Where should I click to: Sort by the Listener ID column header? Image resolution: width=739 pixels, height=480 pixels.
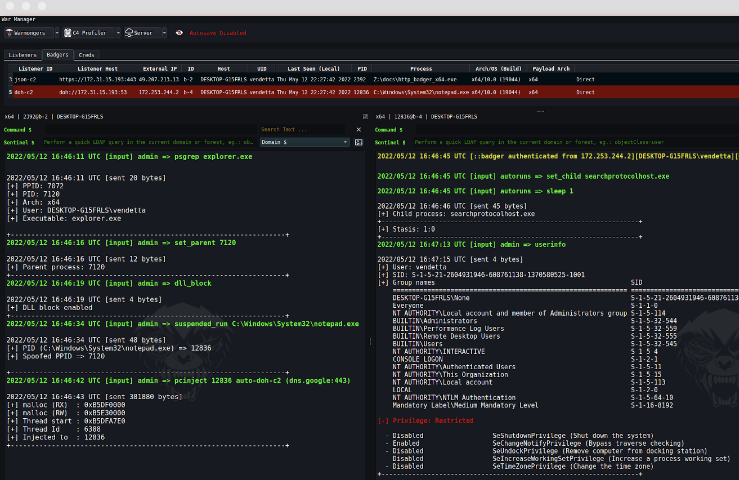[35, 69]
